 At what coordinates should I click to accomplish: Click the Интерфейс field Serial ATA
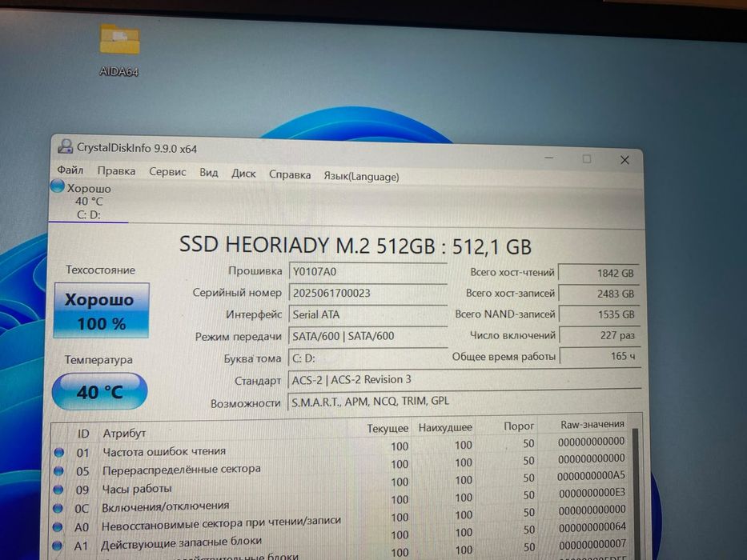[x=367, y=314]
